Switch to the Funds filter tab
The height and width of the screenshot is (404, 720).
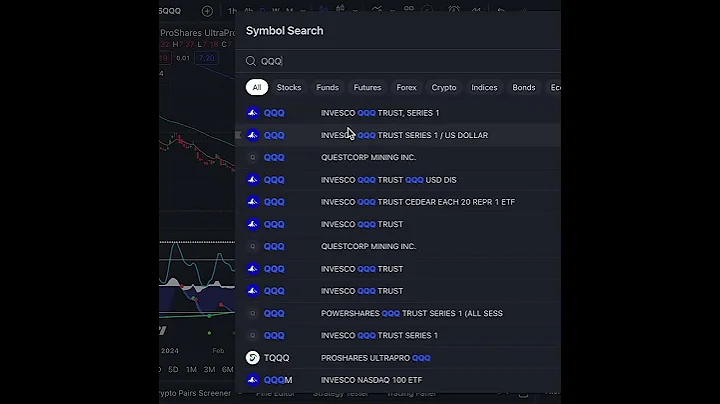click(x=327, y=87)
